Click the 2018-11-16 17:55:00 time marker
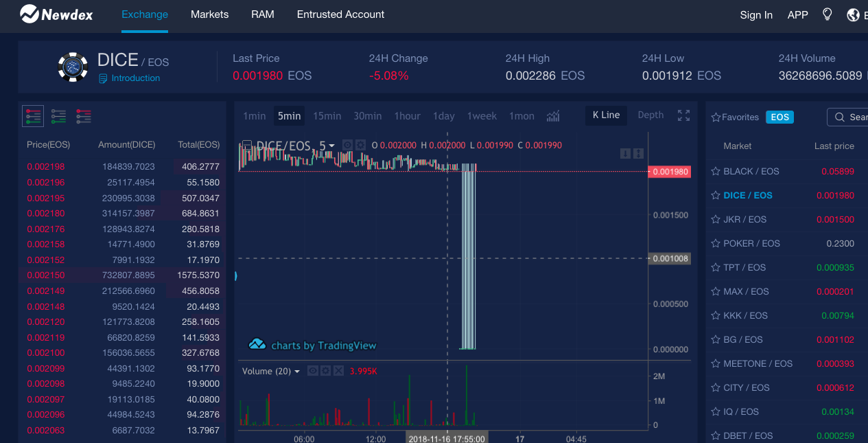 click(447, 438)
